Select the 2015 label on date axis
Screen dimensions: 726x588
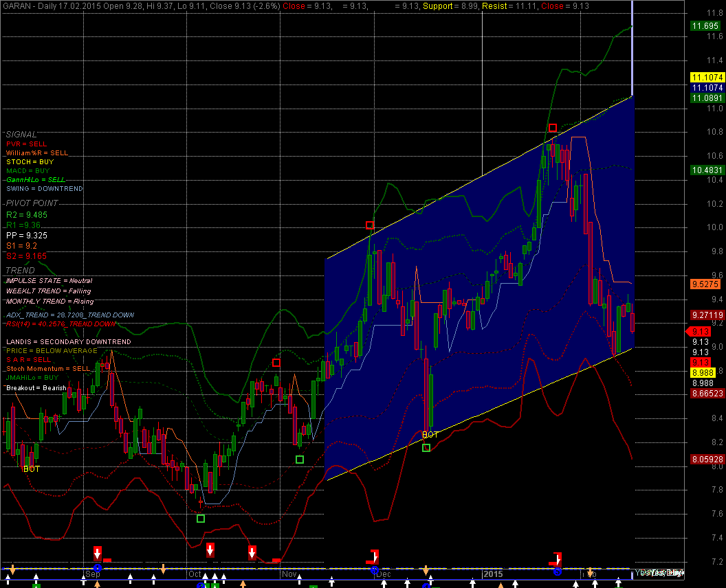point(493,574)
